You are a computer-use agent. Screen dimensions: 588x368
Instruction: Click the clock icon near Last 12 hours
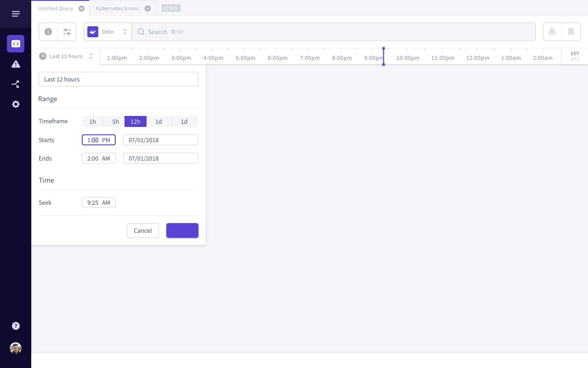click(43, 56)
